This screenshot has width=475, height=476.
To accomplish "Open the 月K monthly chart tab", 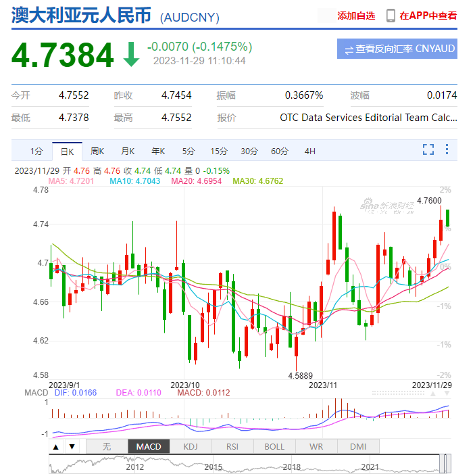I will (x=128, y=151).
